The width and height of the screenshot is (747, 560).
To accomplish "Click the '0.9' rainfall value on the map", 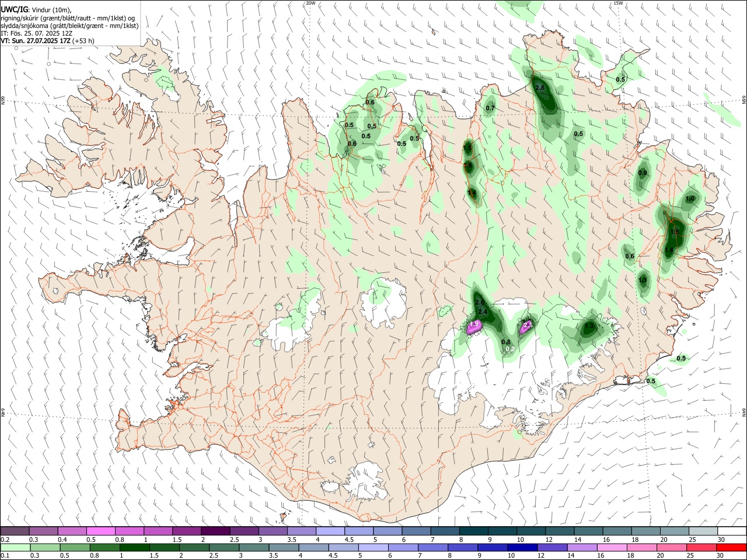I will tap(643, 173).
